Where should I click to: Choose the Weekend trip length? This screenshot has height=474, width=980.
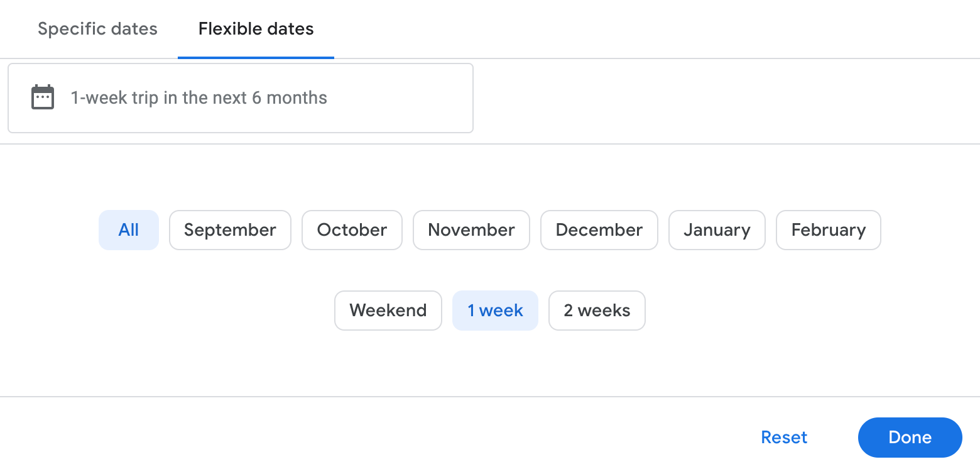click(x=388, y=311)
